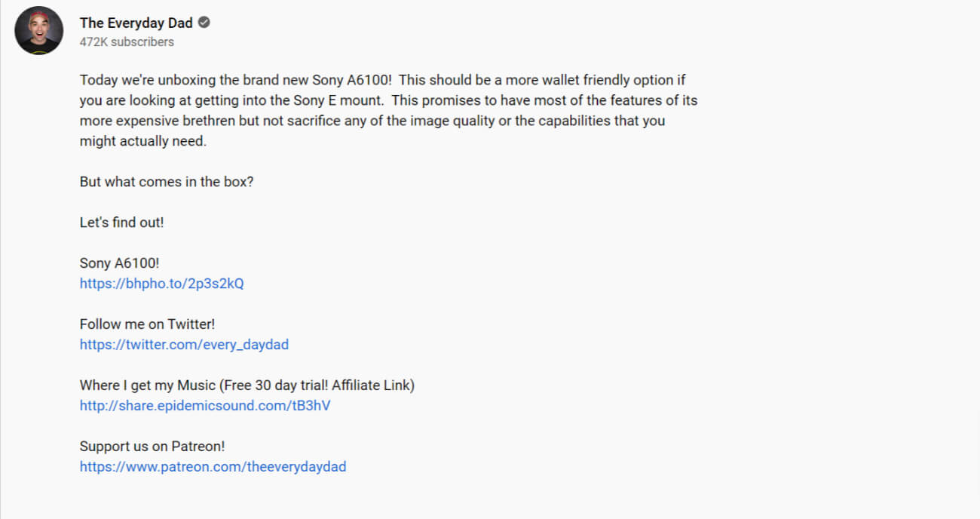This screenshot has width=980, height=519.
Task: Click the line starting "more expensive brethren"
Action: coord(372,121)
